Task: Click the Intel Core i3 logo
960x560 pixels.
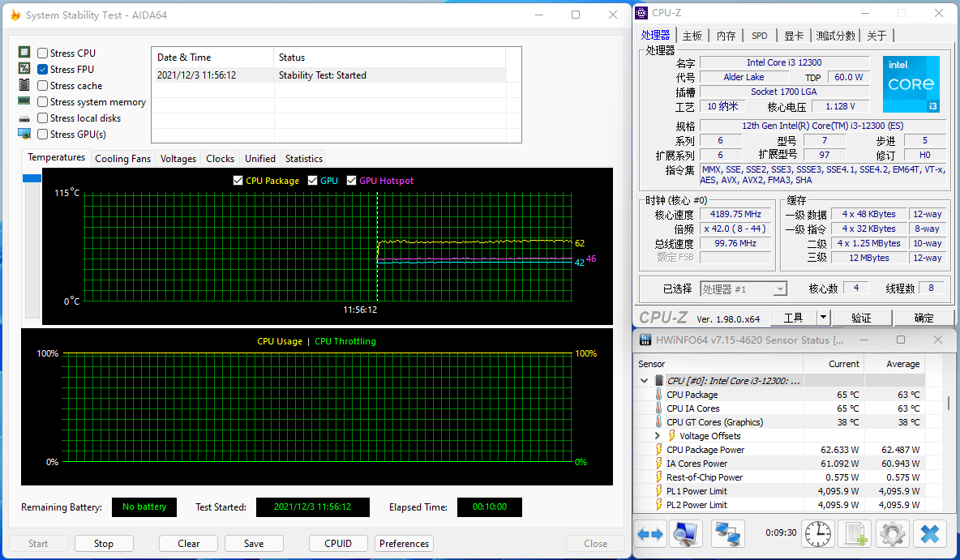Action: coord(911,84)
